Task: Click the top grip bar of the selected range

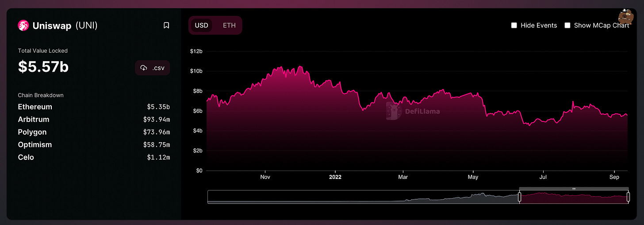Action: point(574,189)
